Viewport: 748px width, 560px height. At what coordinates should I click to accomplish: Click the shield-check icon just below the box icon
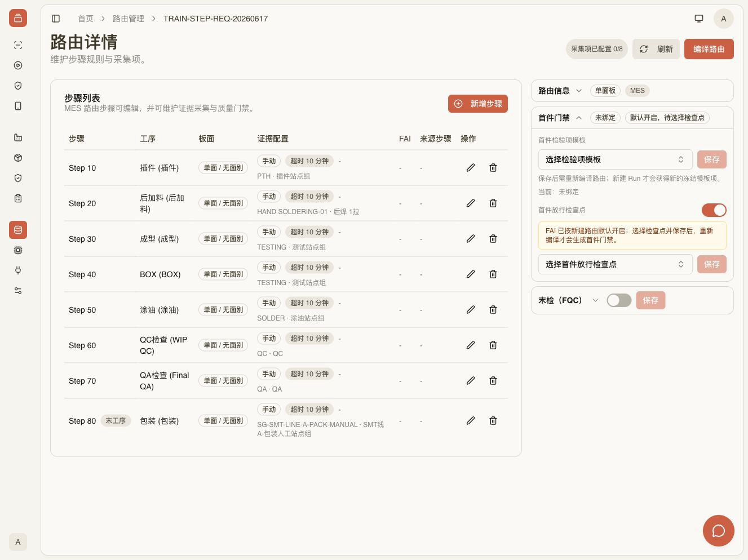(x=18, y=178)
